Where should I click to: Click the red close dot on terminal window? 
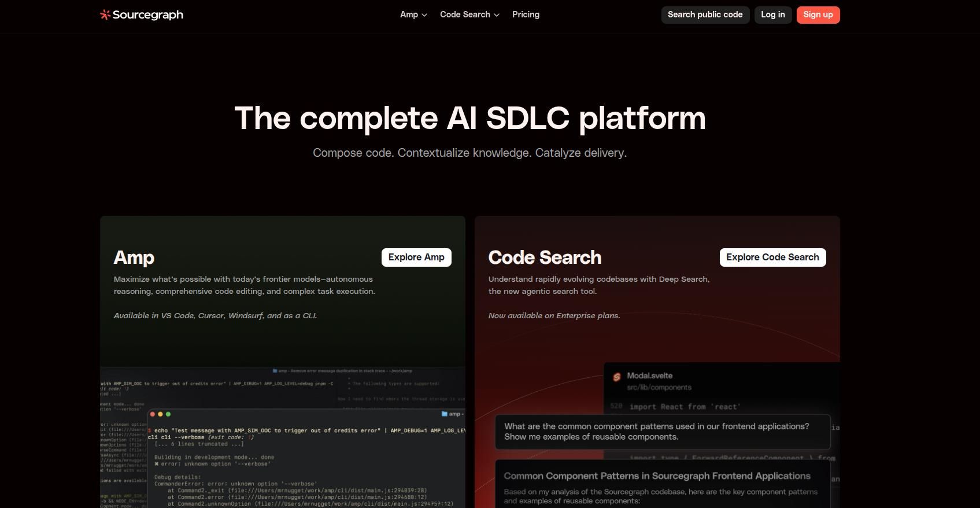[153, 414]
